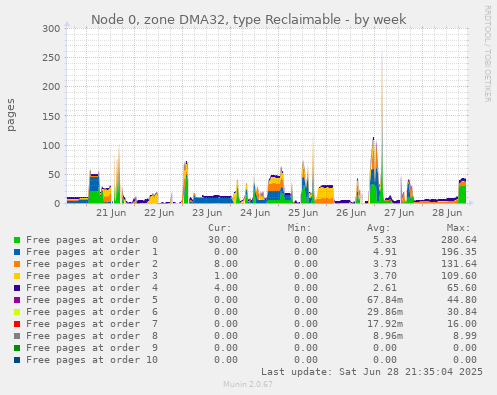Image resolution: width=497 pixels, height=395 pixels.
Task: Click the 150 y-axis label
Action: [x=51, y=116]
